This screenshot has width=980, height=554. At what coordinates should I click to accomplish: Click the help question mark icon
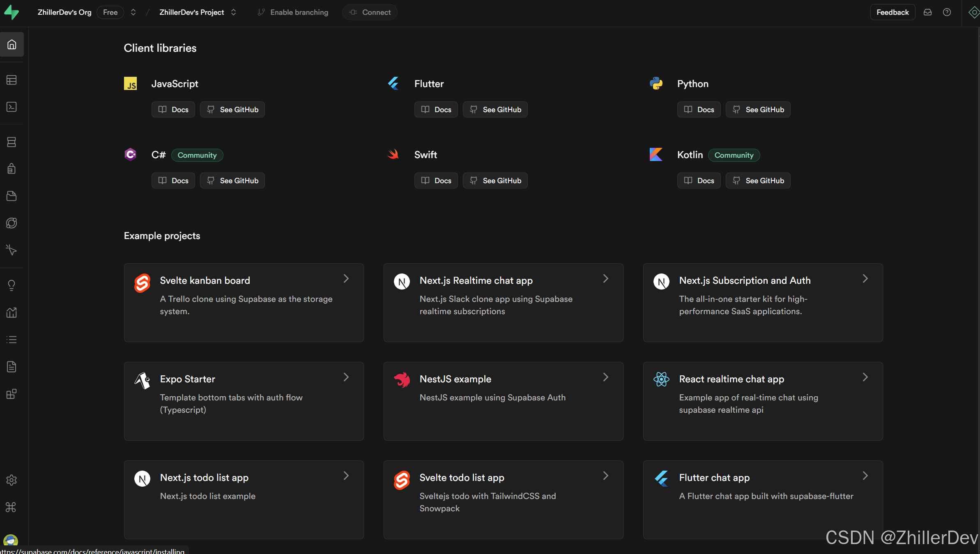click(947, 12)
